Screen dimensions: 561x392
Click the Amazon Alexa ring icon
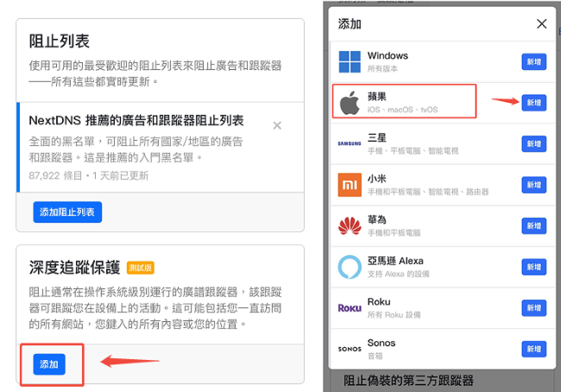pos(350,267)
